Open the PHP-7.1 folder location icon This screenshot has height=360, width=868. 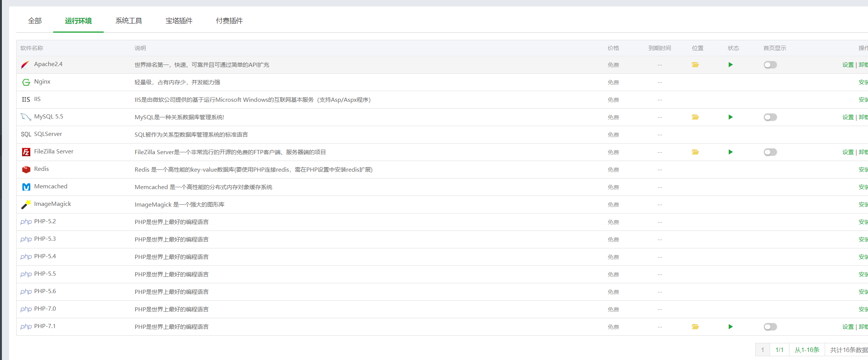pos(695,327)
